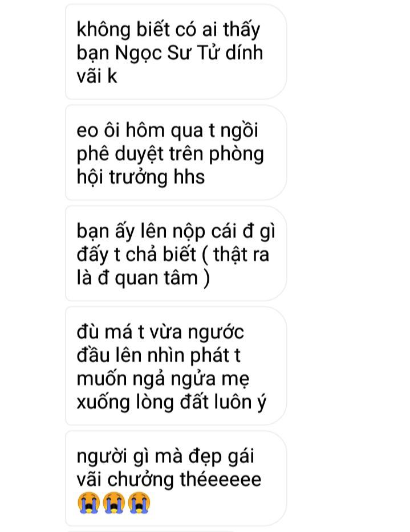
Task: Click the first crying emoji in last message
Action: point(88,502)
